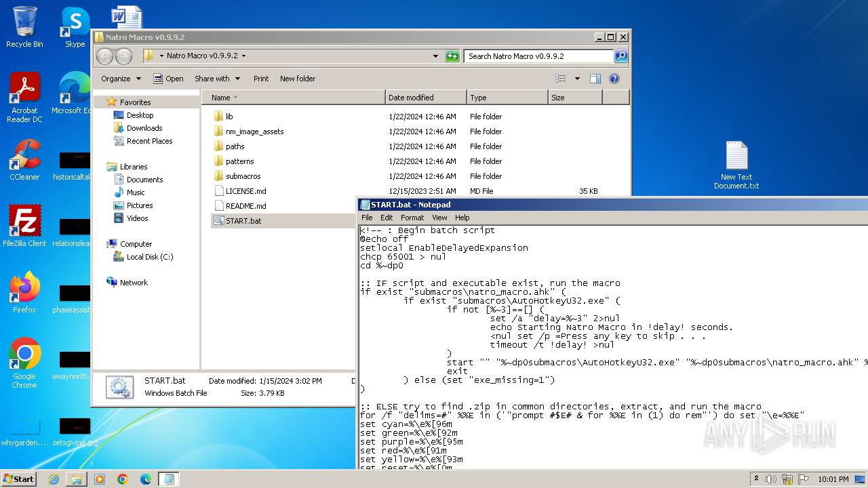Open the Share with dropdown
This screenshot has width=868, height=488.
coord(217,79)
